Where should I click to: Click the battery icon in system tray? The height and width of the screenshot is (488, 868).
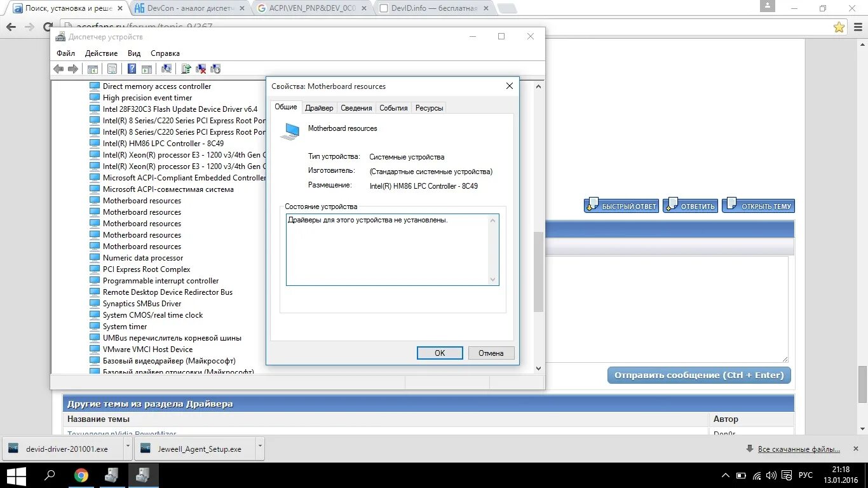[741, 475]
